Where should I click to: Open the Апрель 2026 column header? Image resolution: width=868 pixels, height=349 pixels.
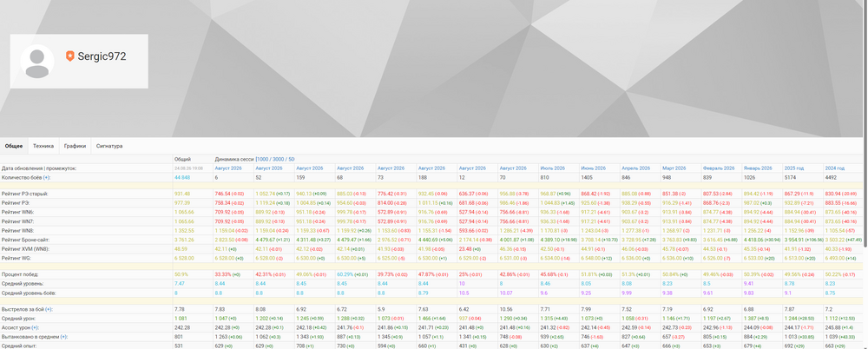(635, 168)
